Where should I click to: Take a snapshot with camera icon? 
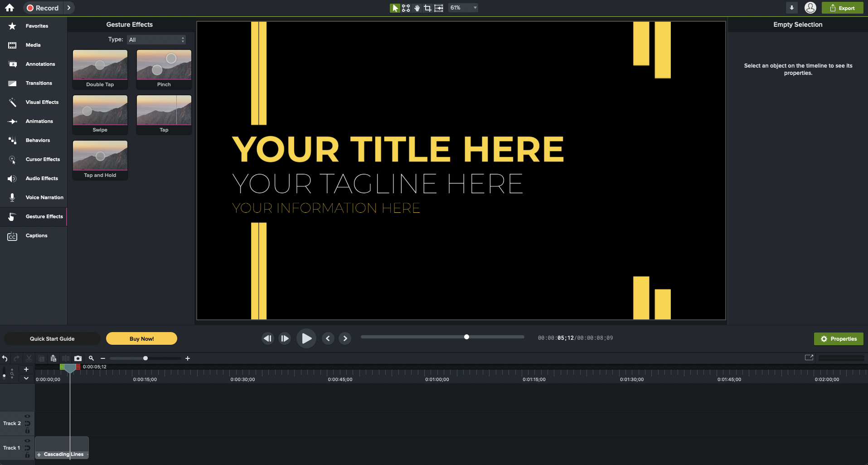78,358
